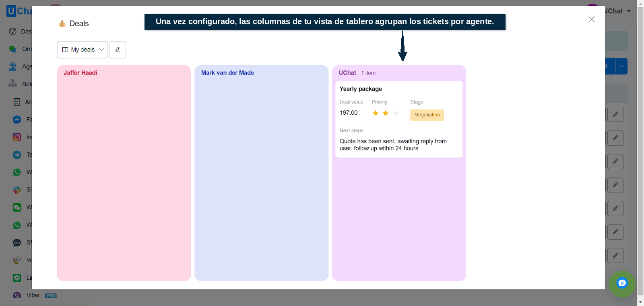Expand the blue split-button dropdown arrow
This screenshot has width=644, height=306.
point(622,66)
